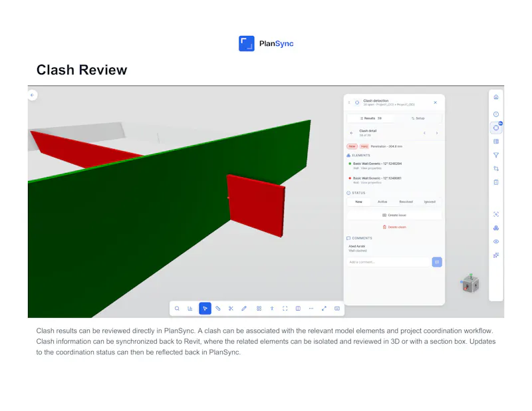Choose the scissors section cut tool
Viewport: 532px width, 411px height.
(x=231, y=309)
